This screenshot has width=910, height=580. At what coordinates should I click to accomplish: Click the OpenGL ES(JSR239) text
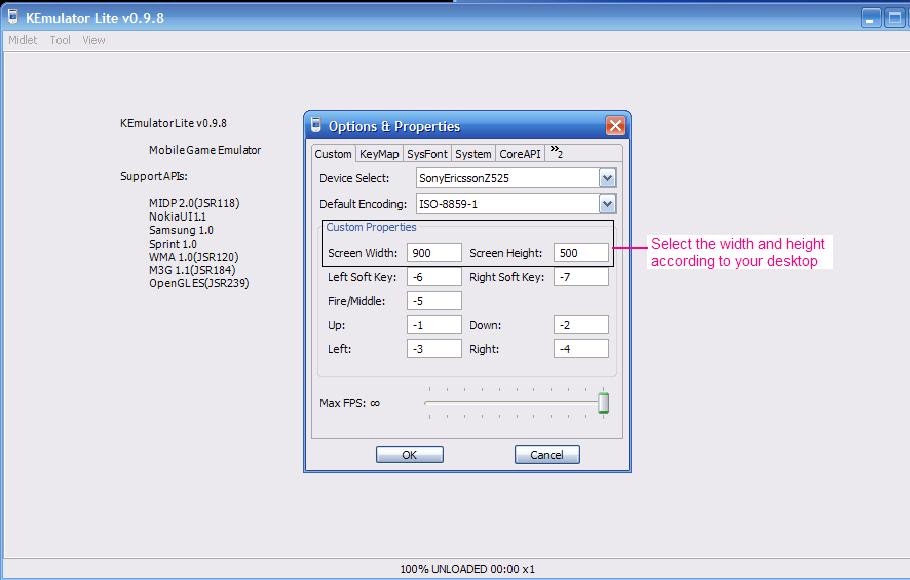click(x=199, y=283)
